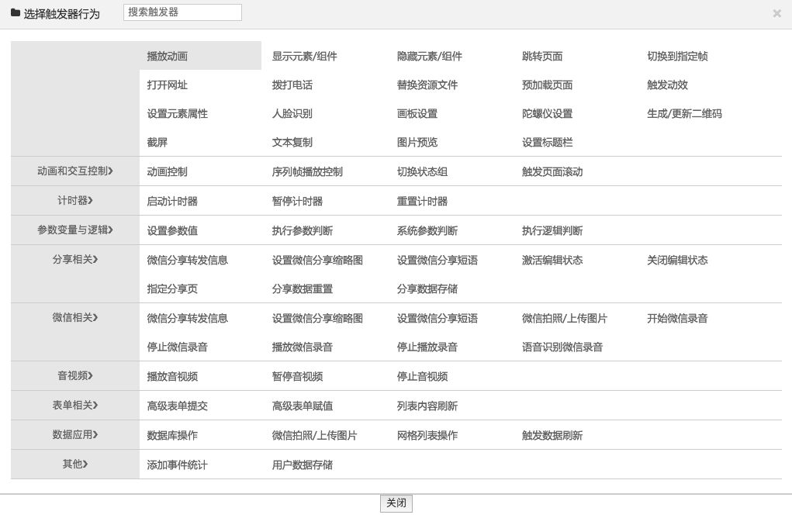
Task: Choose 切换状态组
Action: pos(422,171)
